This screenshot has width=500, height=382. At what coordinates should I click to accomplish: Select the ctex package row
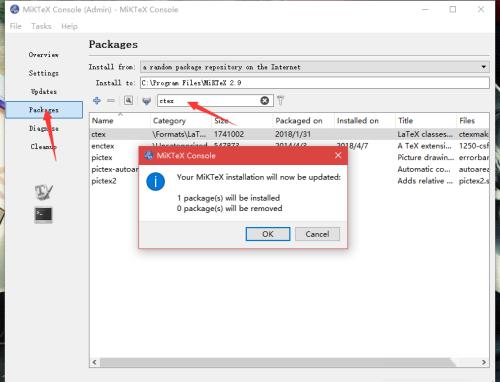coord(289,134)
